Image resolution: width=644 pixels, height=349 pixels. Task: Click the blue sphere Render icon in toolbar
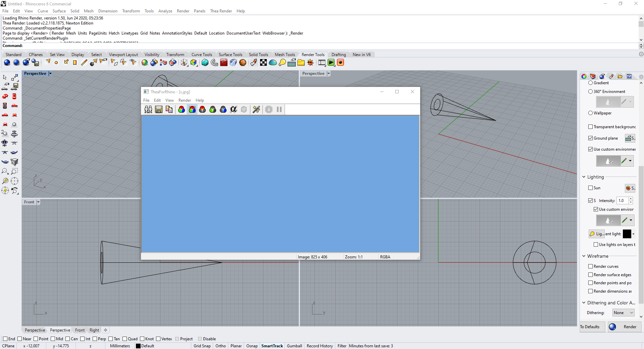coord(7,62)
